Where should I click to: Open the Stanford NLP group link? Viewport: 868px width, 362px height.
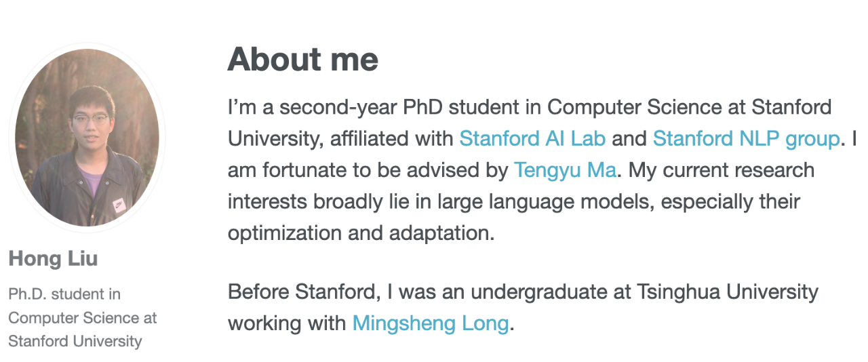(746, 140)
